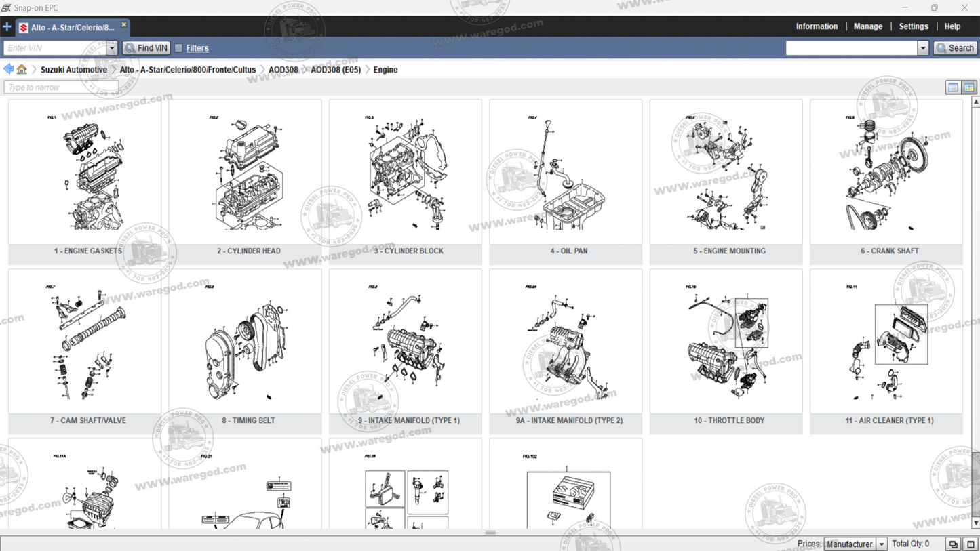Open the VIN history dropdown arrow
The image size is (980, 551).
tap(111, 47)
